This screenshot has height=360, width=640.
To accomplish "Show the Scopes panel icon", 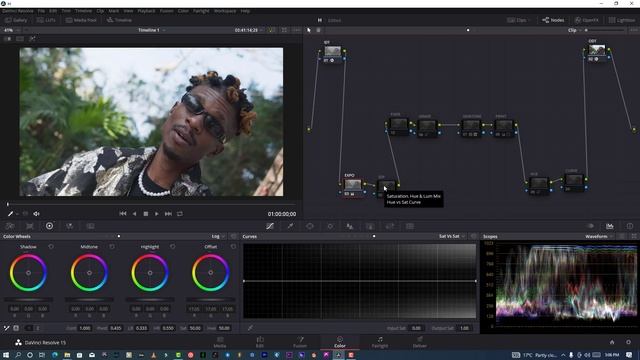I will tap(609, 226).
